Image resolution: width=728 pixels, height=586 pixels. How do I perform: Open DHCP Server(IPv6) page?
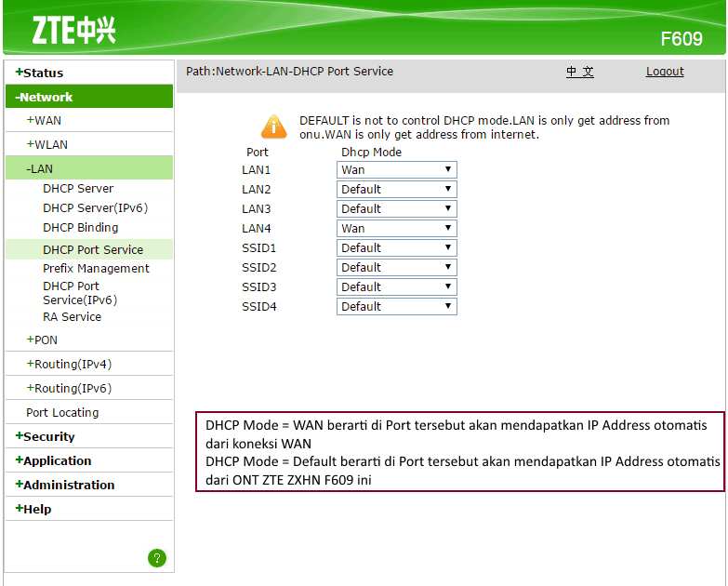[95, 208]
